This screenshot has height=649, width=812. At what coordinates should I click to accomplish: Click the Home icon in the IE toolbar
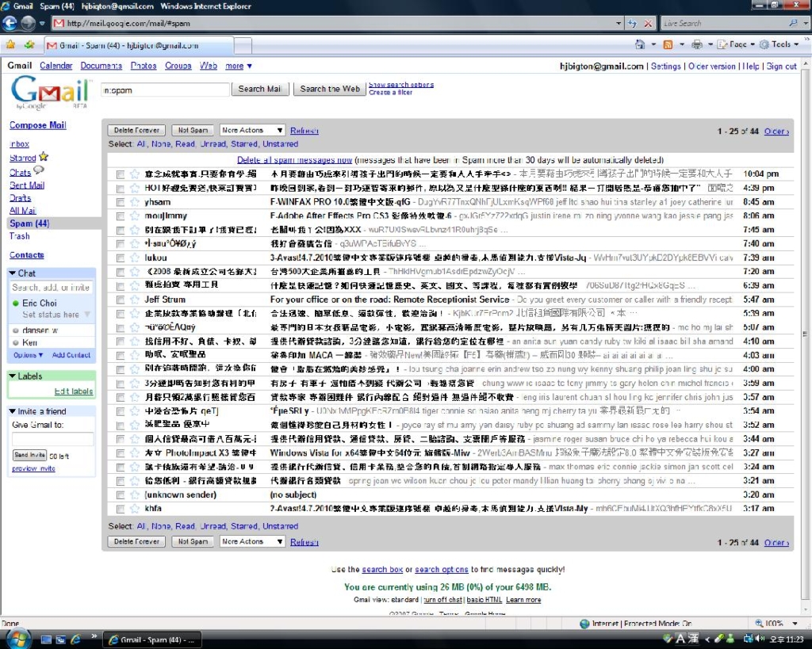tap(640, 44)
